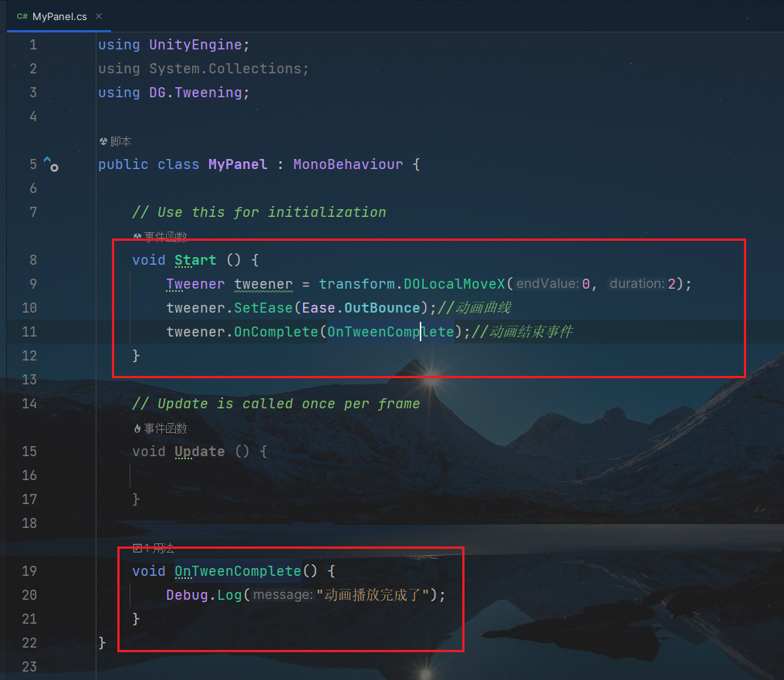Click the OnTweenComplete argument on line 11

tap(390, 332)
